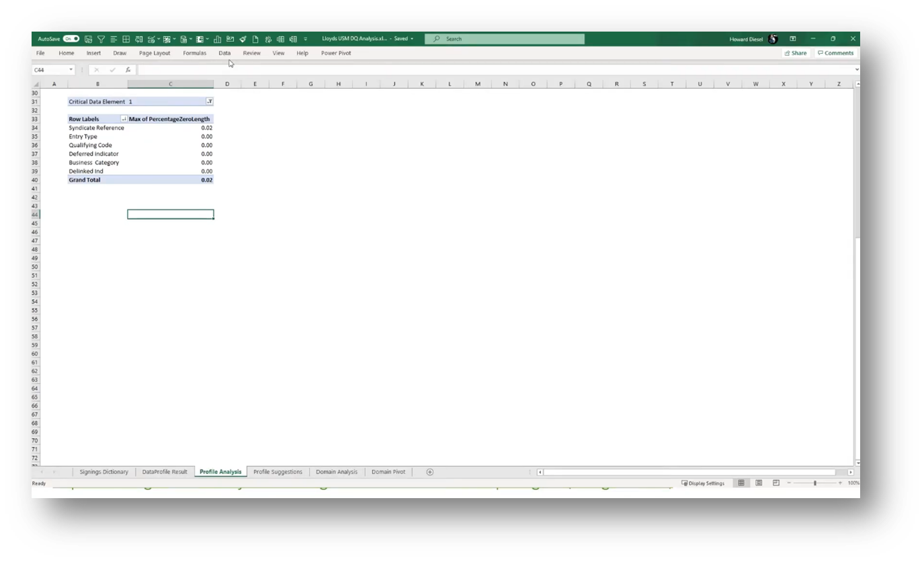Click the funnel filter icon in quick access toolbar
This screenshot has height=562, width=924.
pos(101,39)
